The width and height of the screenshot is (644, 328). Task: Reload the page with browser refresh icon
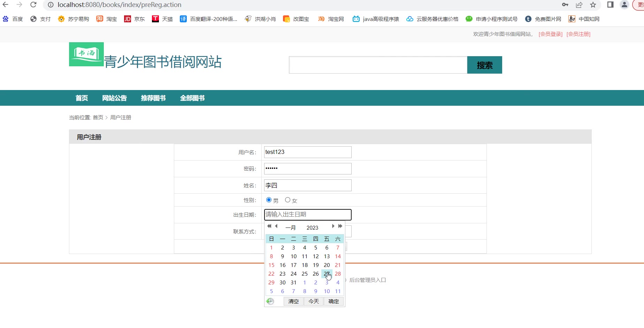pyautogui.click(x=33, y=5)
